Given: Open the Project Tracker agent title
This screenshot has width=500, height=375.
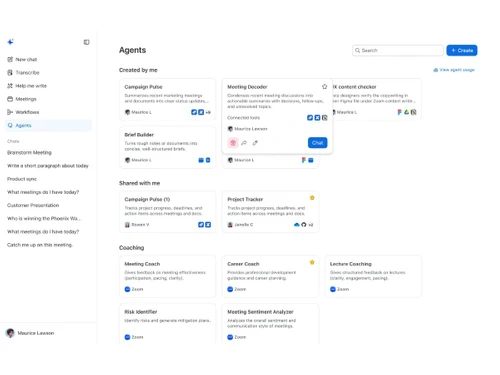Looking at the screenshot, I should [245, 199].
